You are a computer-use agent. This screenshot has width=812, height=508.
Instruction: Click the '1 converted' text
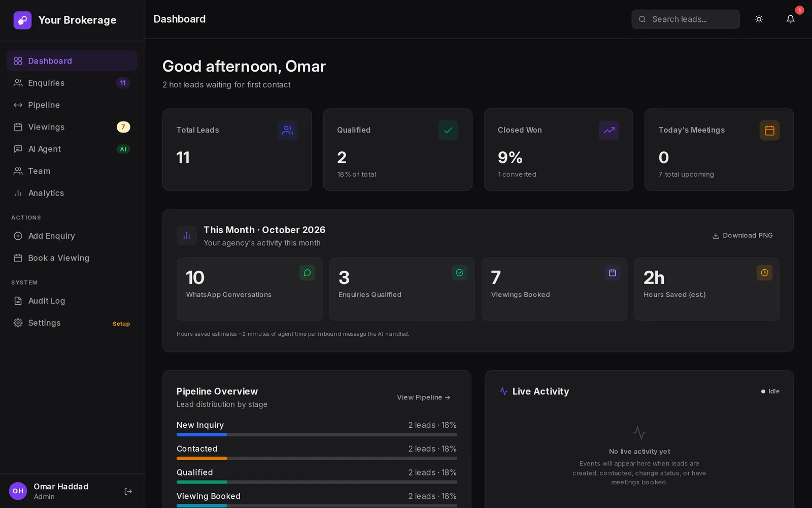(x=517, y=174)
